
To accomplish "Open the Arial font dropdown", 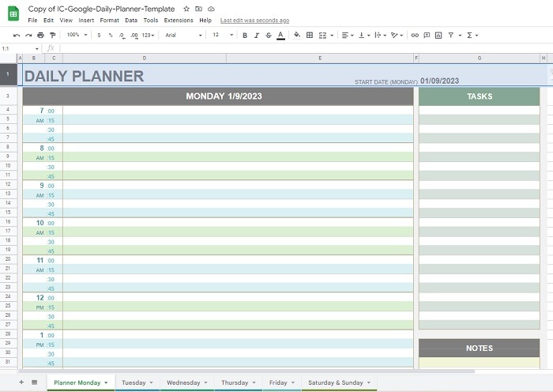I will (x=183, y=36).
